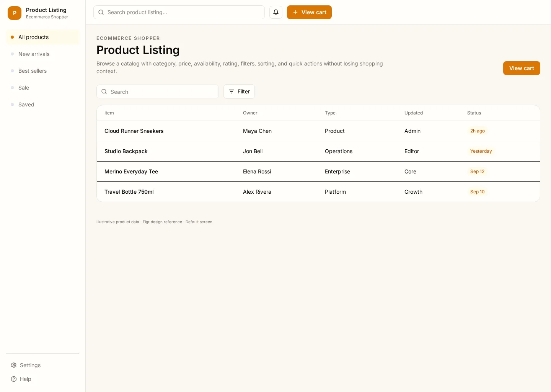Open Best sellers in the sidebar

[x=43, y=71]
